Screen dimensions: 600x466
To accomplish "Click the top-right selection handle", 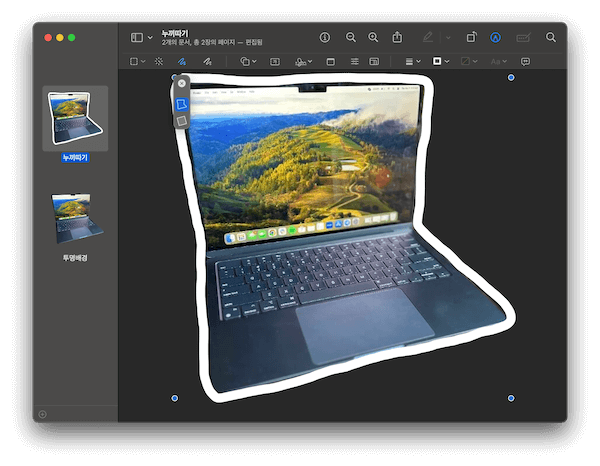I will point(511,78).
